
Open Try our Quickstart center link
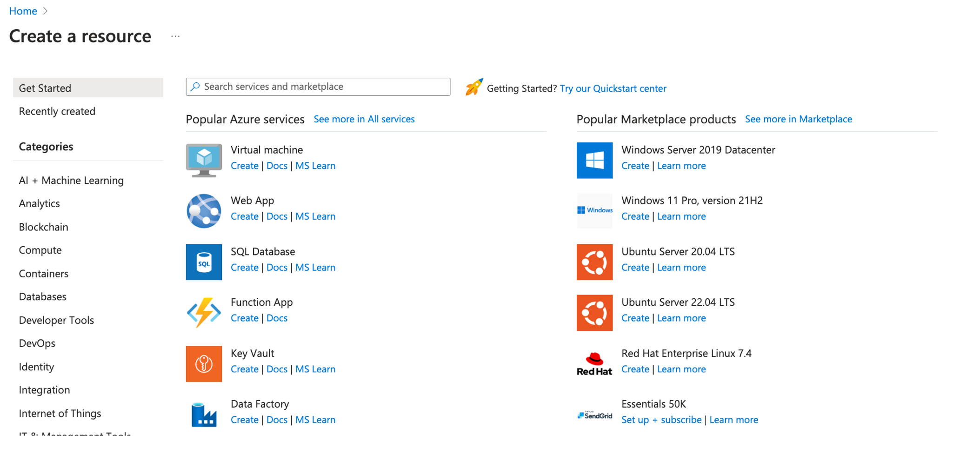point(613,88)
